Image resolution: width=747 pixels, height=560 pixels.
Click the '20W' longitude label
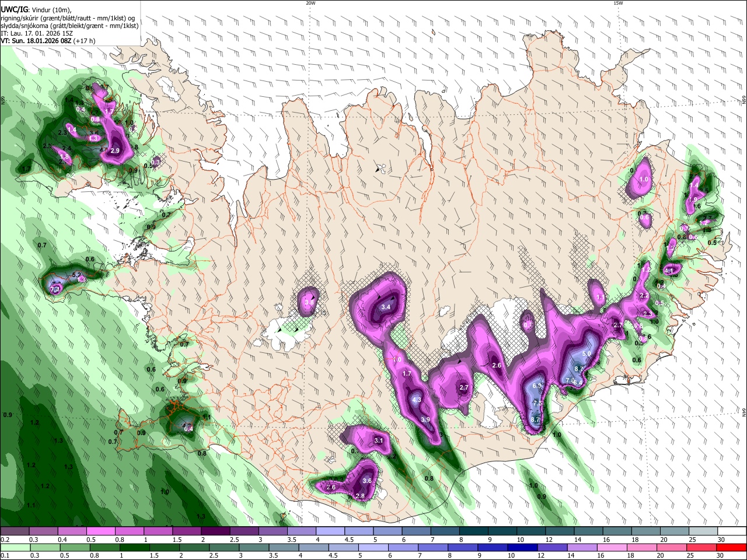310,3
